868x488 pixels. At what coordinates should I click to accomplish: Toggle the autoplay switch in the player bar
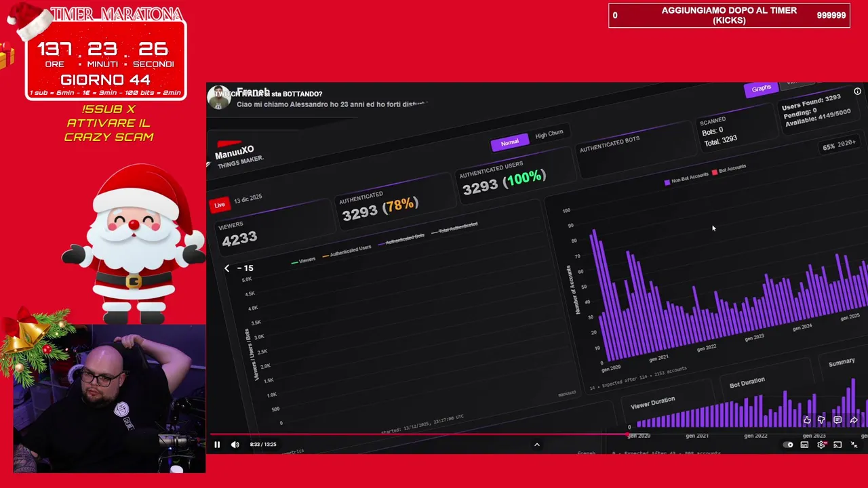788,445
